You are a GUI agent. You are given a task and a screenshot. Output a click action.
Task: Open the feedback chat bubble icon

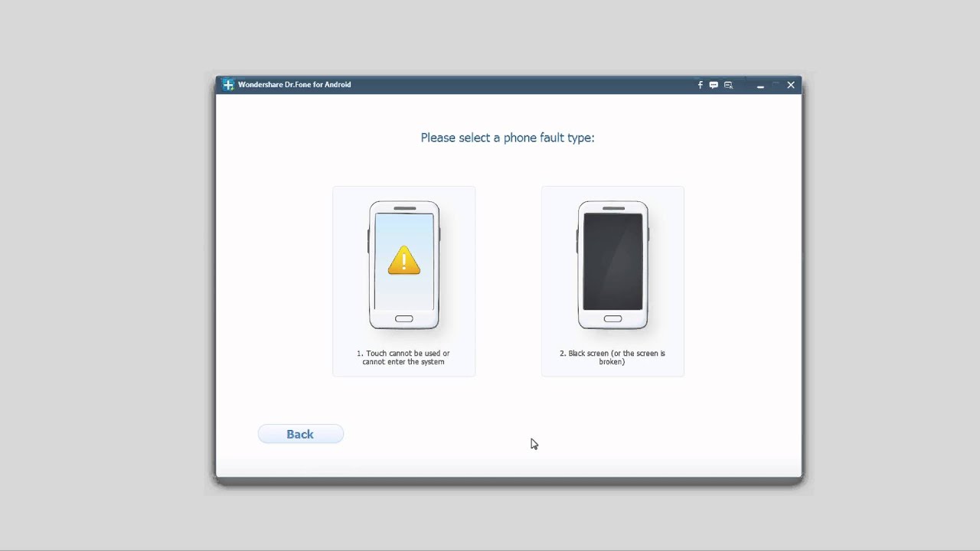tap(714, 85)
